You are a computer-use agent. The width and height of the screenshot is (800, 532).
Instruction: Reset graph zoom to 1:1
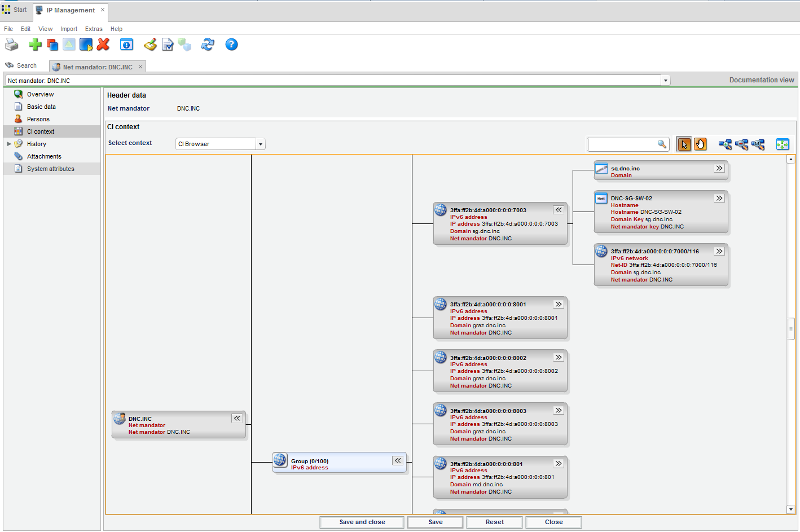coord(758,144)
